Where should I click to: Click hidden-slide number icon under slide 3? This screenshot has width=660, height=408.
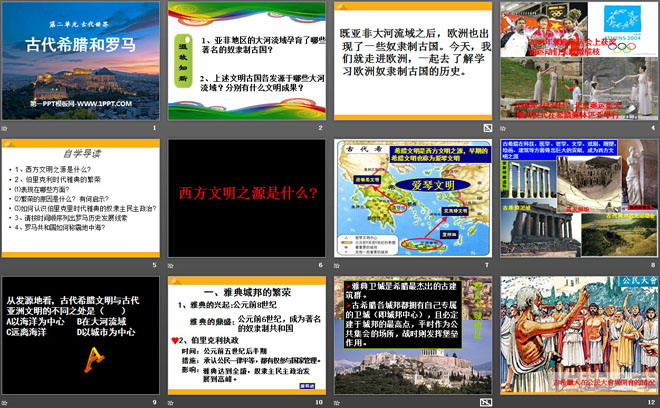tap(487, 128)
